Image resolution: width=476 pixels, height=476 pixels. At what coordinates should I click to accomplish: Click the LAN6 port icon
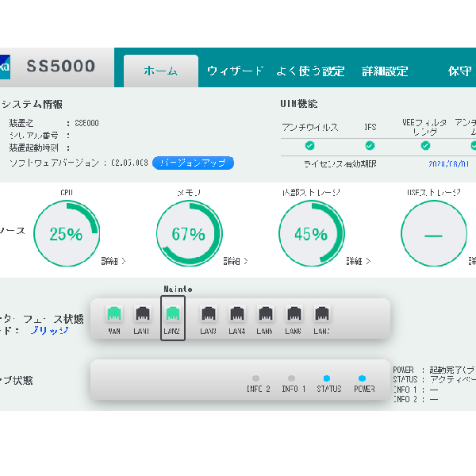(294, 313)
